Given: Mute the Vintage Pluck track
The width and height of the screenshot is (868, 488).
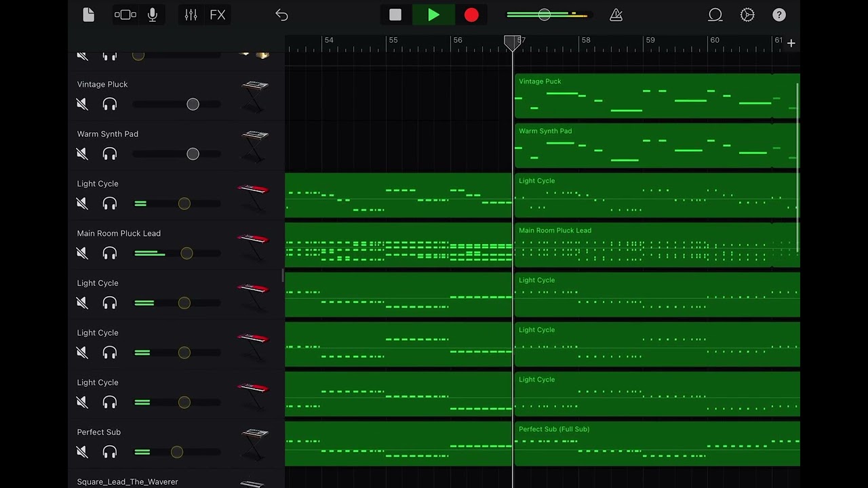Looking at the screenshot, I should tap(82, 104).
